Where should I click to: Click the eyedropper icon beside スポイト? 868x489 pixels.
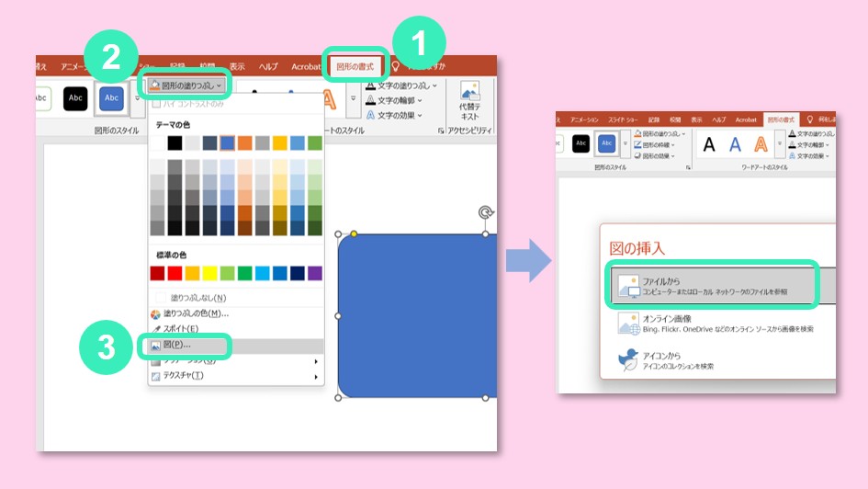point(155,329)
